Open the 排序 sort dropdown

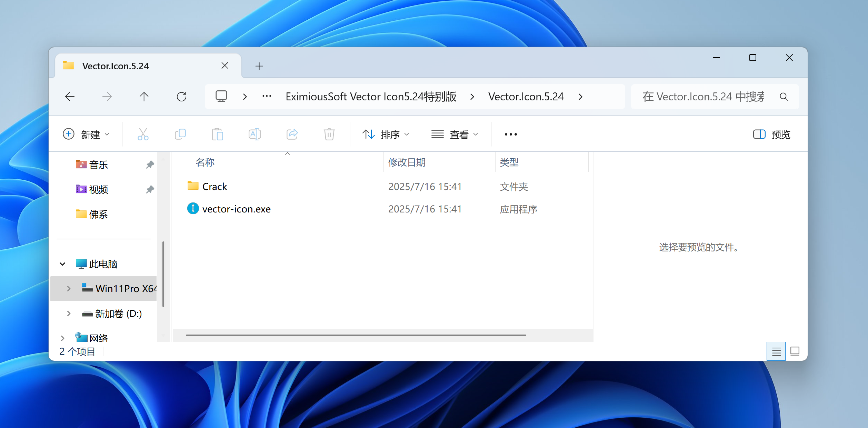click(x=386, y=134)
